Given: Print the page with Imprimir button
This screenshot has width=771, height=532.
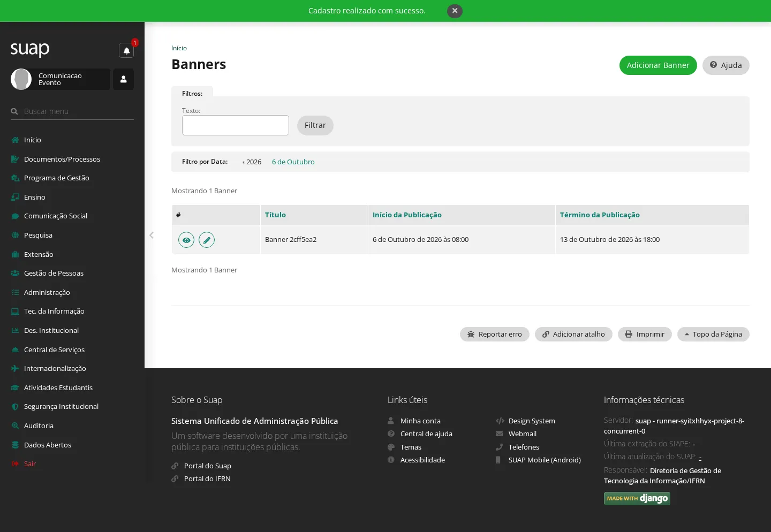Looking at the screenshot, I should (645, 334).
